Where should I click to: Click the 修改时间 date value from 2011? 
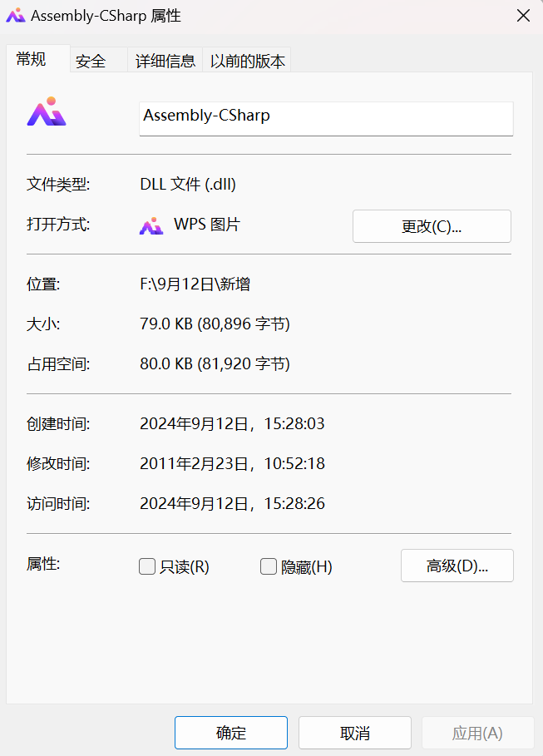tap(232, 464)
